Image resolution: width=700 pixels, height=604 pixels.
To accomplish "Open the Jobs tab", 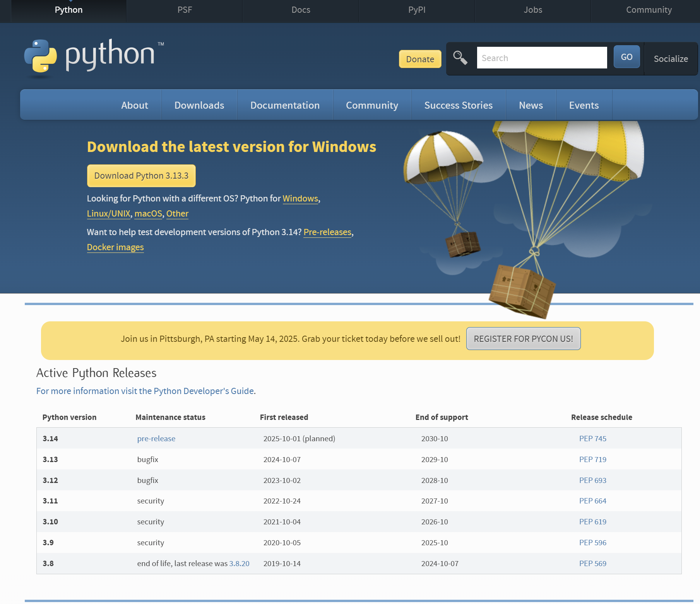I will (x=533, y=10).
